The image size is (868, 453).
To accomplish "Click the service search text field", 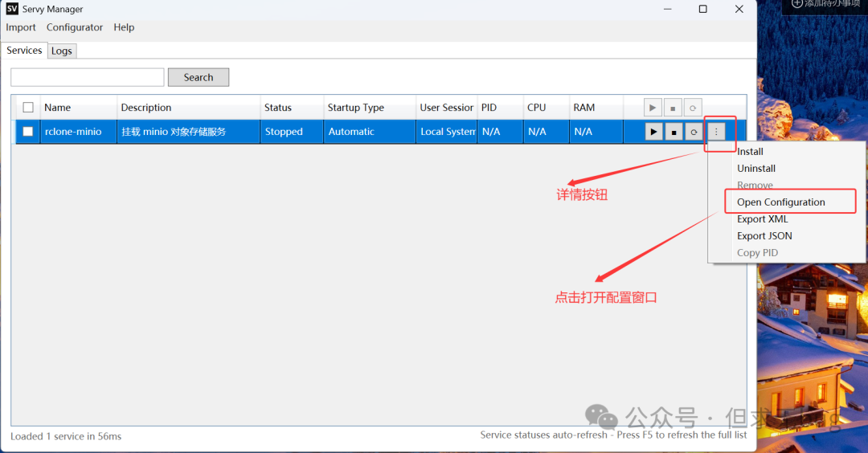I will click(87, 77).
